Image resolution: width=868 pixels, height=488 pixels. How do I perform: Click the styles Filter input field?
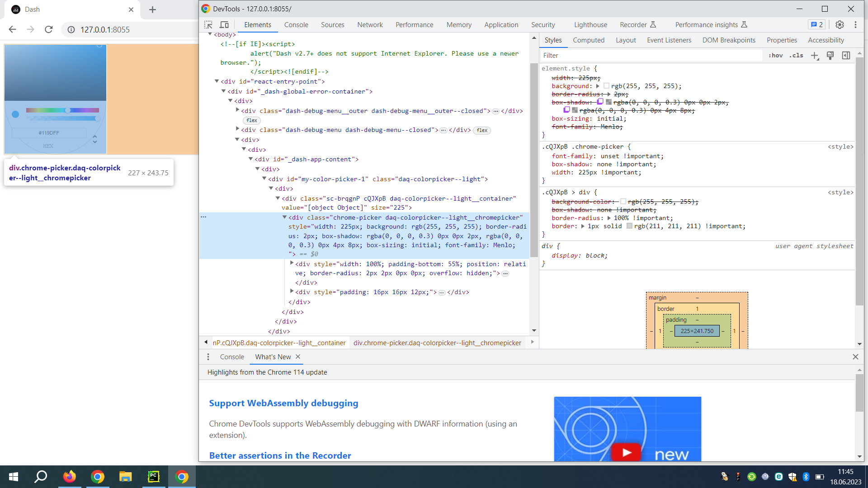pos(651,56)
